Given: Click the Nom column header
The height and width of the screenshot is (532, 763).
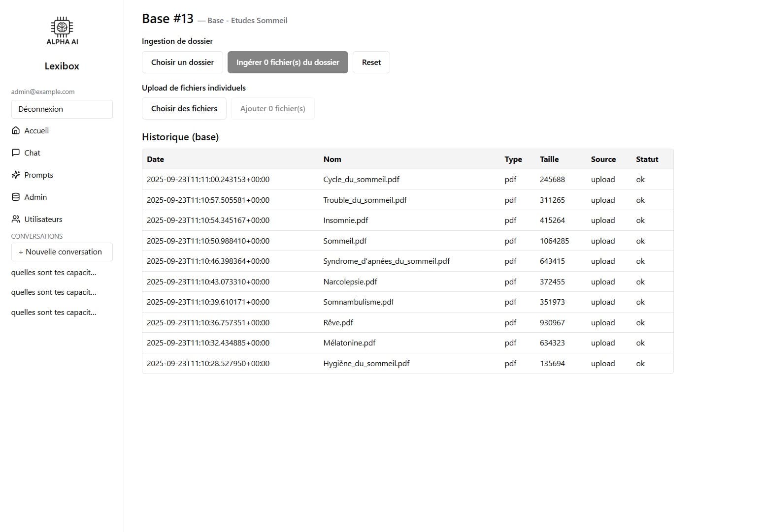Looking at the screenshot, I should pyautogui.click(x=332, y=159).
